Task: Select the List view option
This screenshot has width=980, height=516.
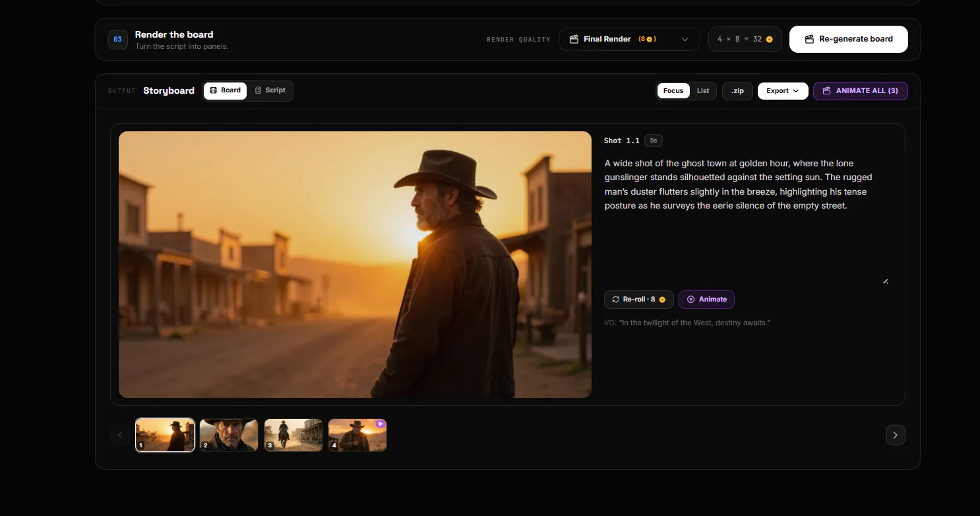Action: (x=703, y=90)
